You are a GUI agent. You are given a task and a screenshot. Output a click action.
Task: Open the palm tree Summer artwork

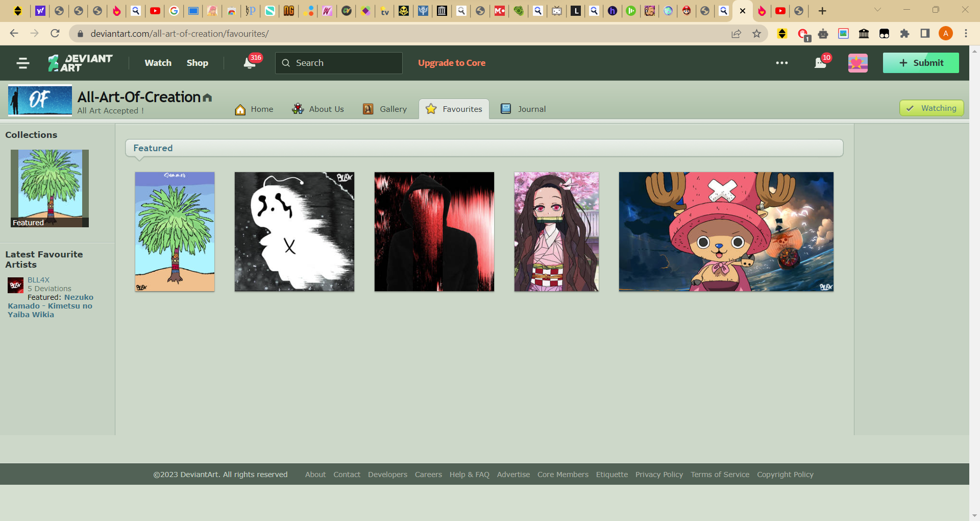click(175, 232)
